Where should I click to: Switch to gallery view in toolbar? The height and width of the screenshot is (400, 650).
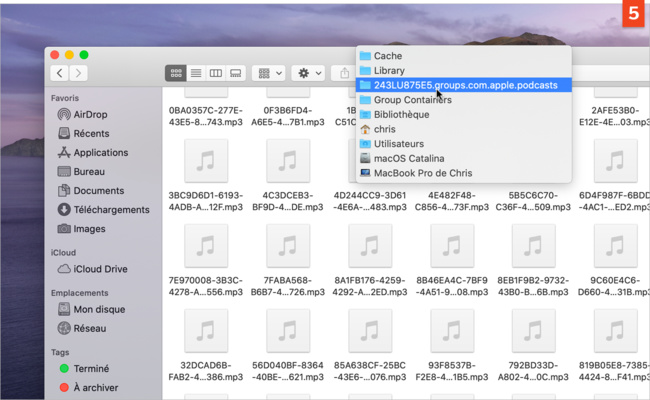(x=236, y=73)
